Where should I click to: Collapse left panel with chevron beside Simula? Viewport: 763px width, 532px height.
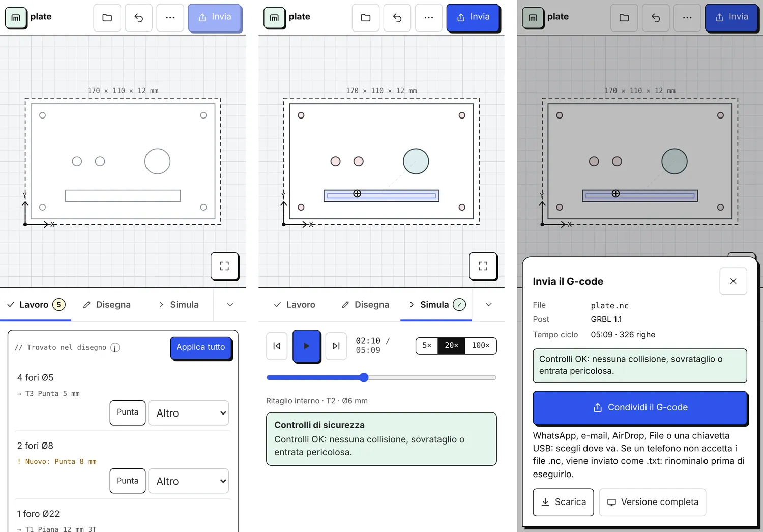[x=230, y=305]
